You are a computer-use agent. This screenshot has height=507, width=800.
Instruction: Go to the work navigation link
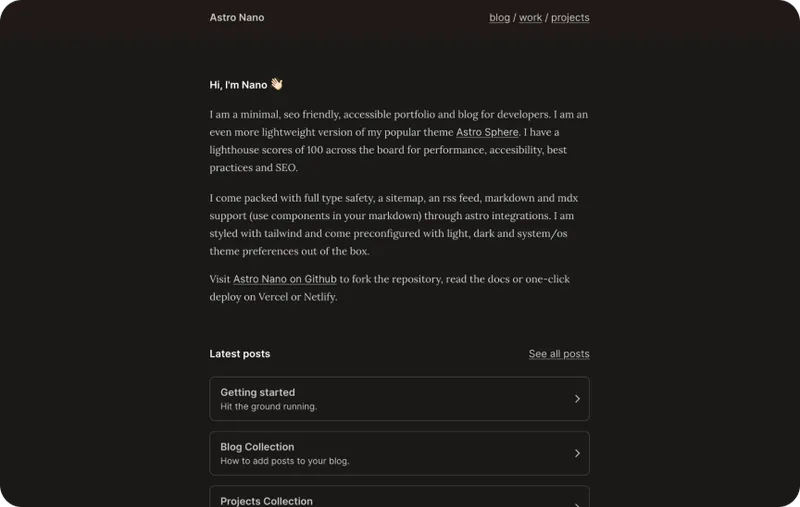(x=530, y=17)
